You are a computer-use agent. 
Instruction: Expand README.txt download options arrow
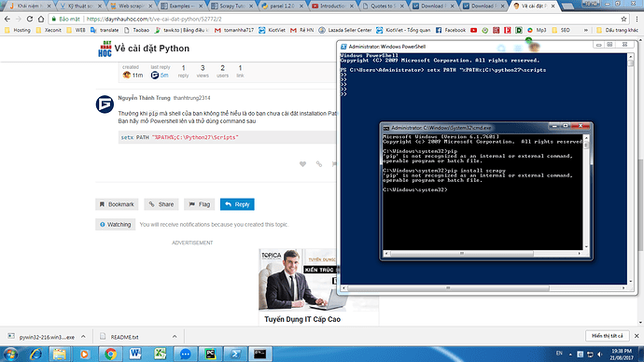point(175,337)
